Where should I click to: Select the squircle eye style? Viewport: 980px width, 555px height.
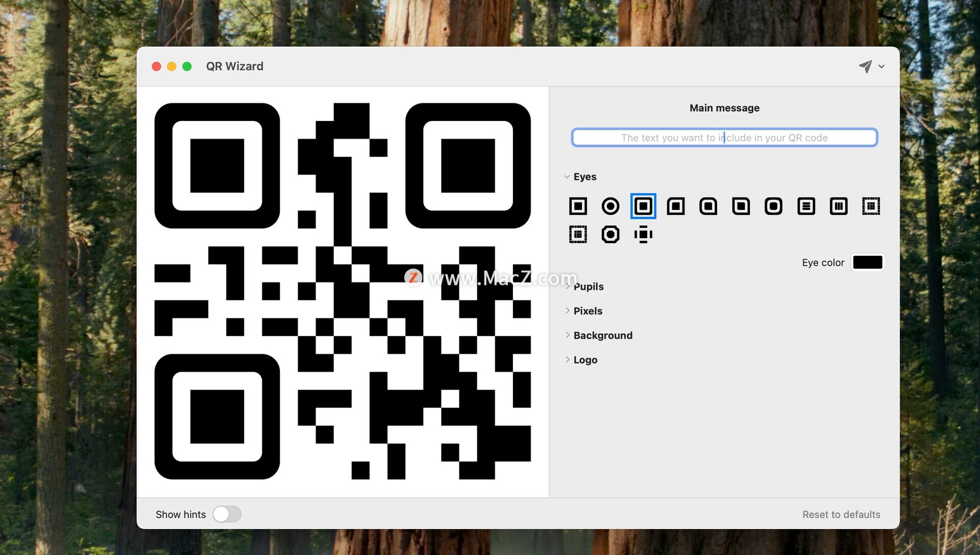click(774, 206)
